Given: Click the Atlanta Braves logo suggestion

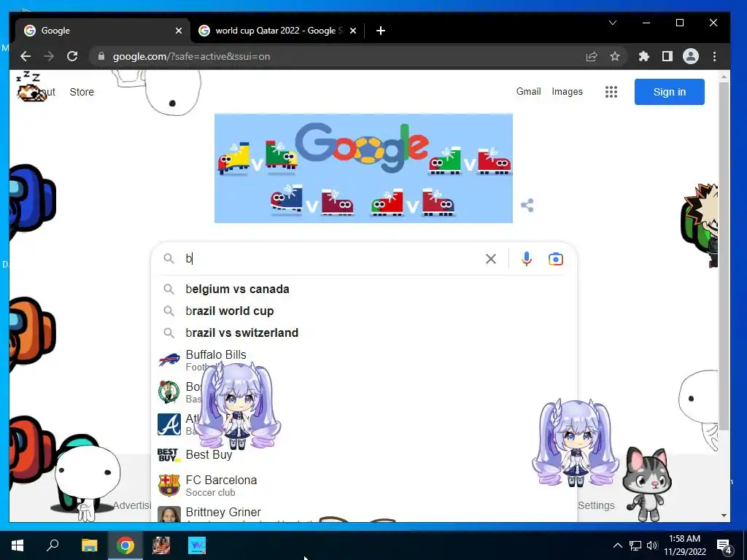Looking at the screenshot, I should coord(169,424).
